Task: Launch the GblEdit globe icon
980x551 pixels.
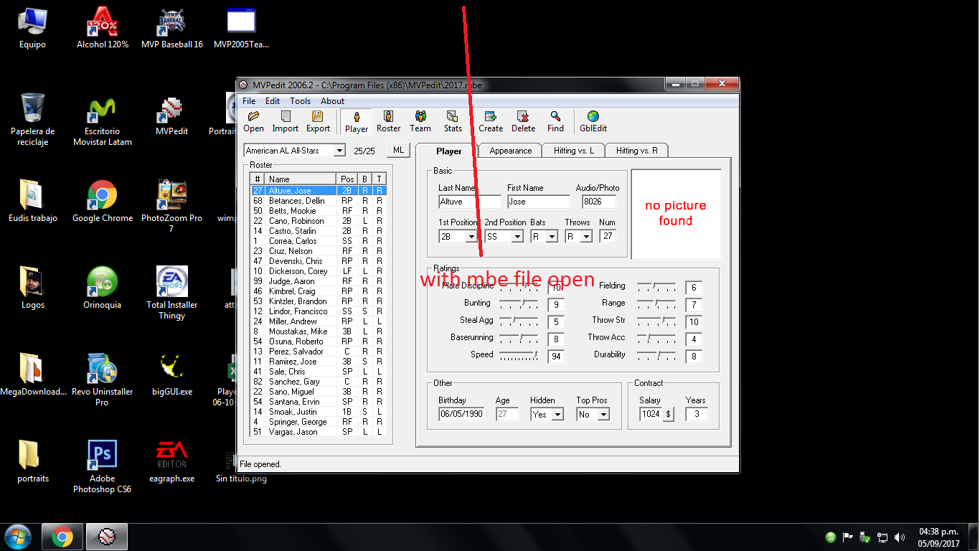Action: pos(593,121)
